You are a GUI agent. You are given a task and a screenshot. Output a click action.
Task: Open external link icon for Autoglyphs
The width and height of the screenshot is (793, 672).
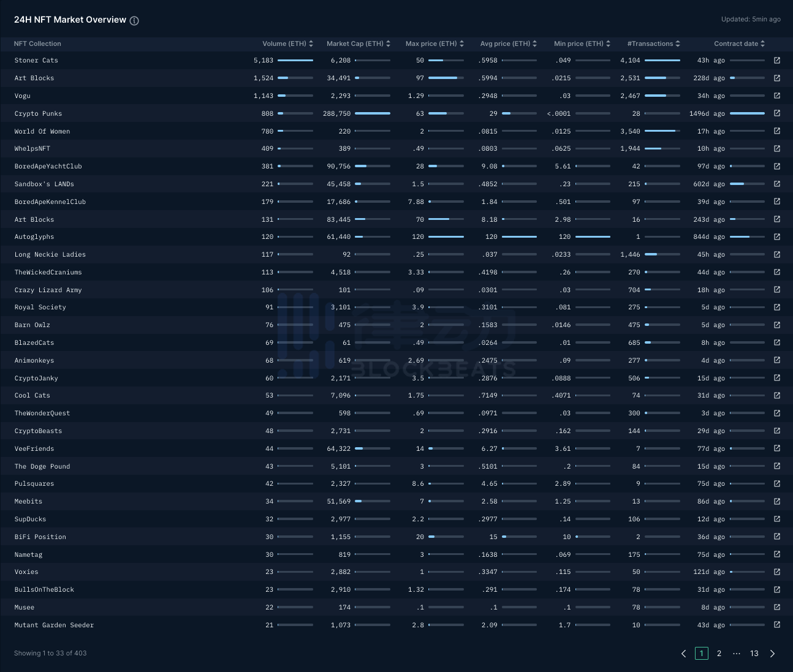[777, 237]
